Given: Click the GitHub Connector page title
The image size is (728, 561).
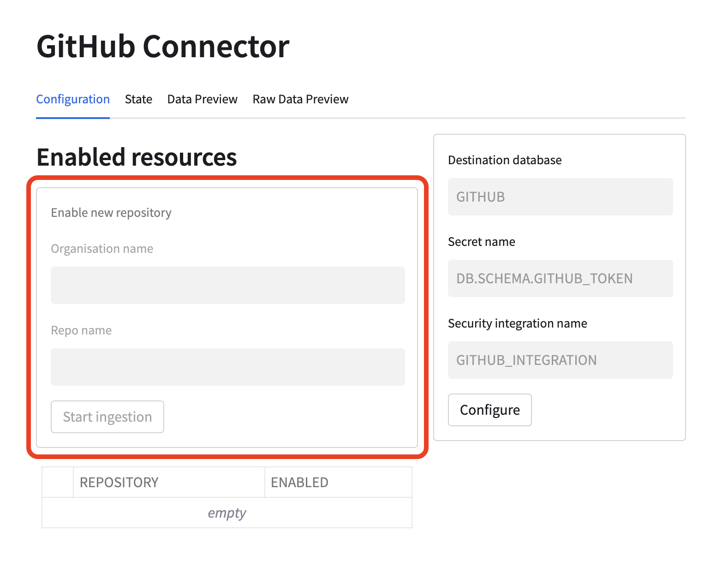Looking at the screenshot, I should 163,47.
